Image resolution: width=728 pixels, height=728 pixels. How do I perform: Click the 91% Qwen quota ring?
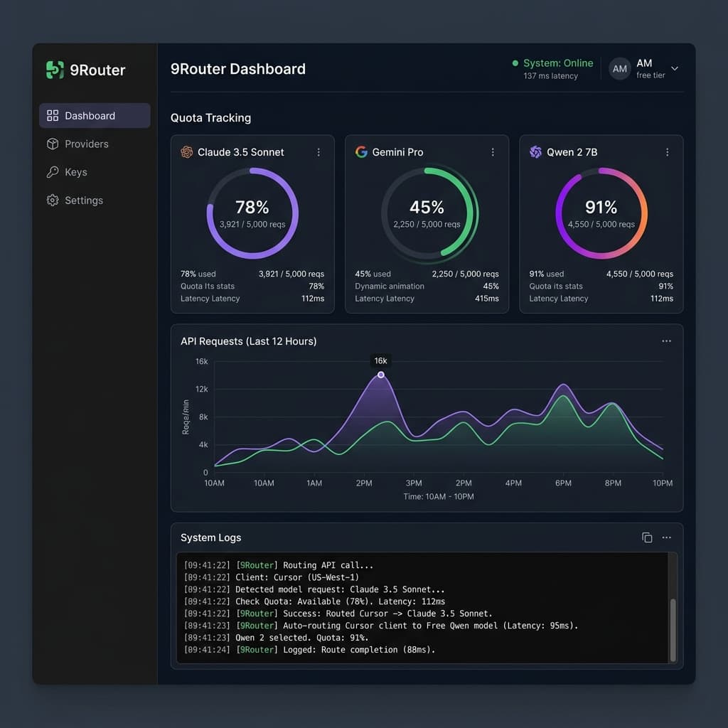[x=601, y=213]
